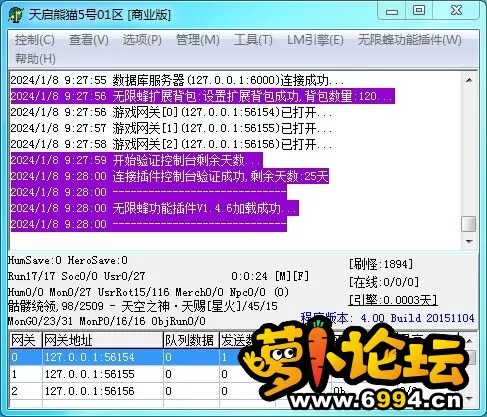Click the [引擎:0.0003天] status text
This screenshot has width=487, height=417.
click(393, 300)
